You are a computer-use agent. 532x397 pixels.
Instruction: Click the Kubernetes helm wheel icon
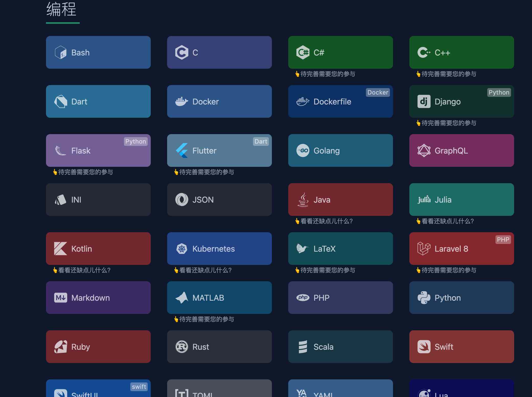182,249
